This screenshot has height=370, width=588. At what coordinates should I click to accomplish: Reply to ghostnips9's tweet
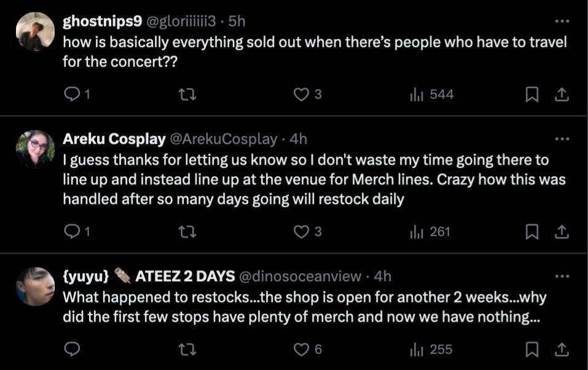pos(73,94)
